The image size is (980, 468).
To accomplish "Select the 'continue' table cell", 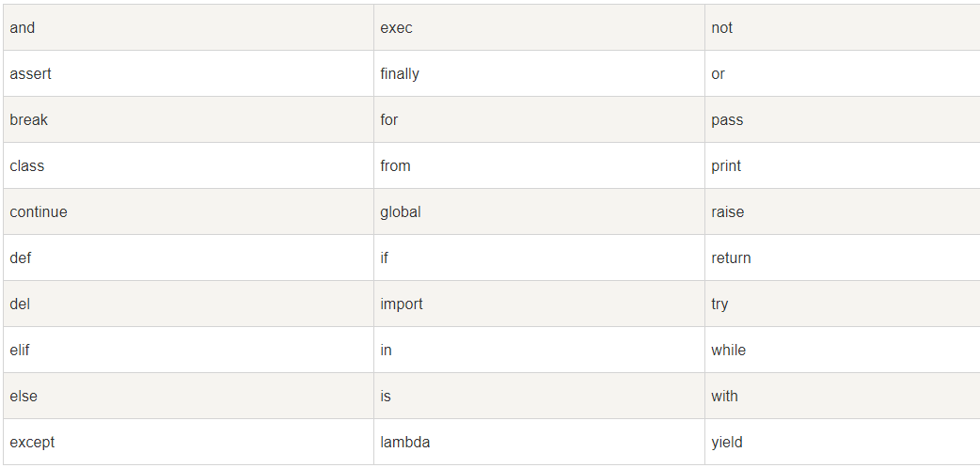I will click(x=39, y=212).
